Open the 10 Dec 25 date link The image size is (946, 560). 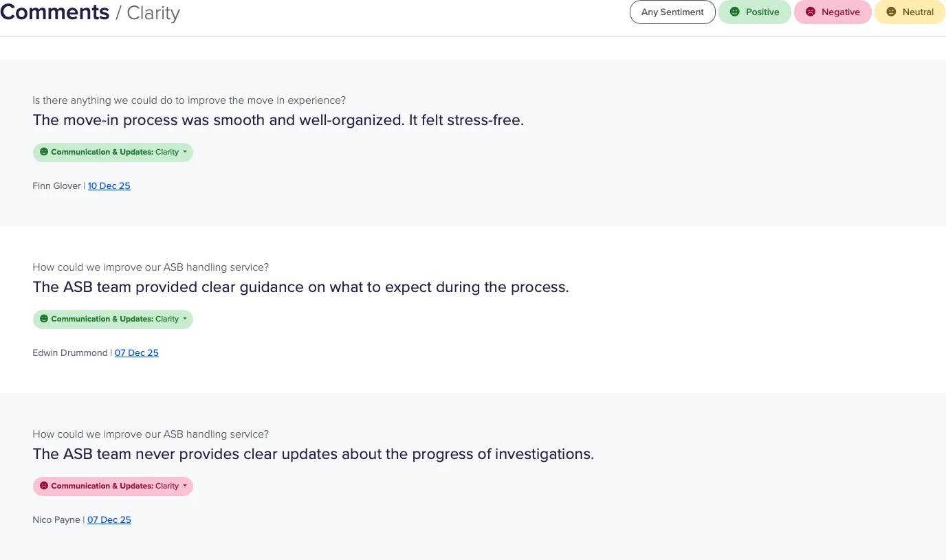tap(109, 186)
